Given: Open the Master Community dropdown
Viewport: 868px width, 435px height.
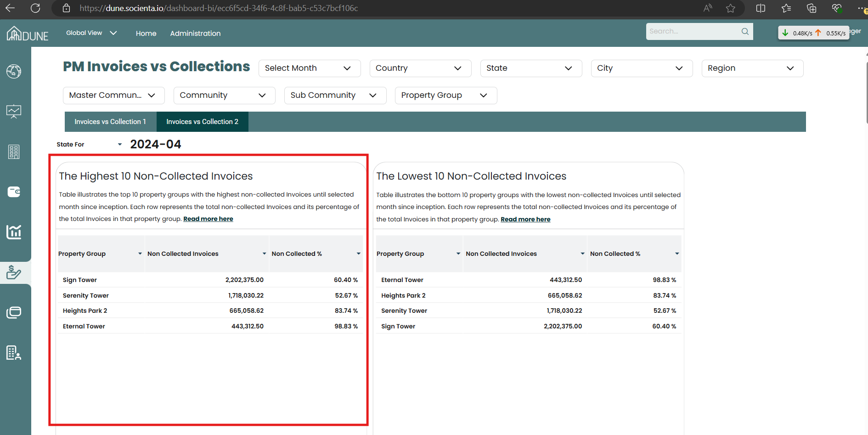Looking at the screenshot, I should [113, 95].
